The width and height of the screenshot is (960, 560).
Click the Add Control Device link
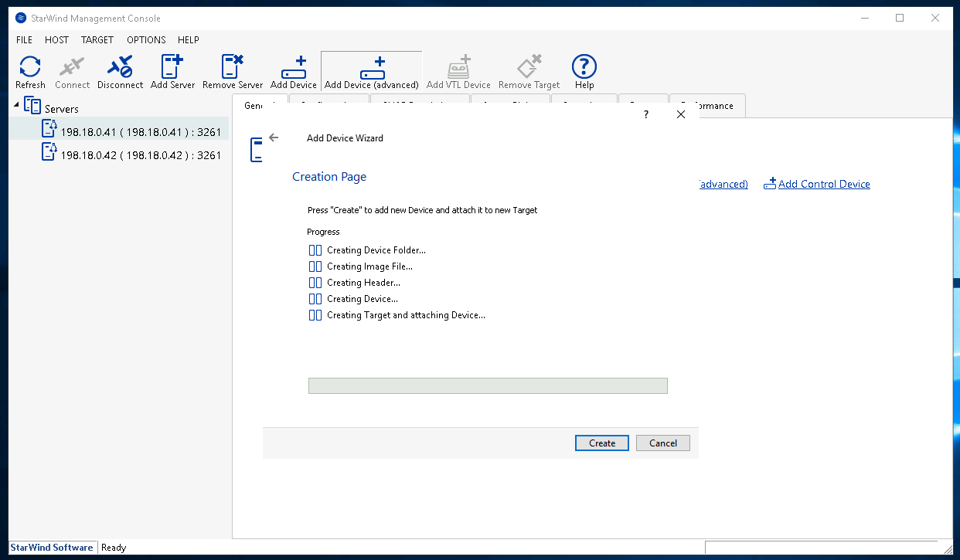(x=823, y=184)
